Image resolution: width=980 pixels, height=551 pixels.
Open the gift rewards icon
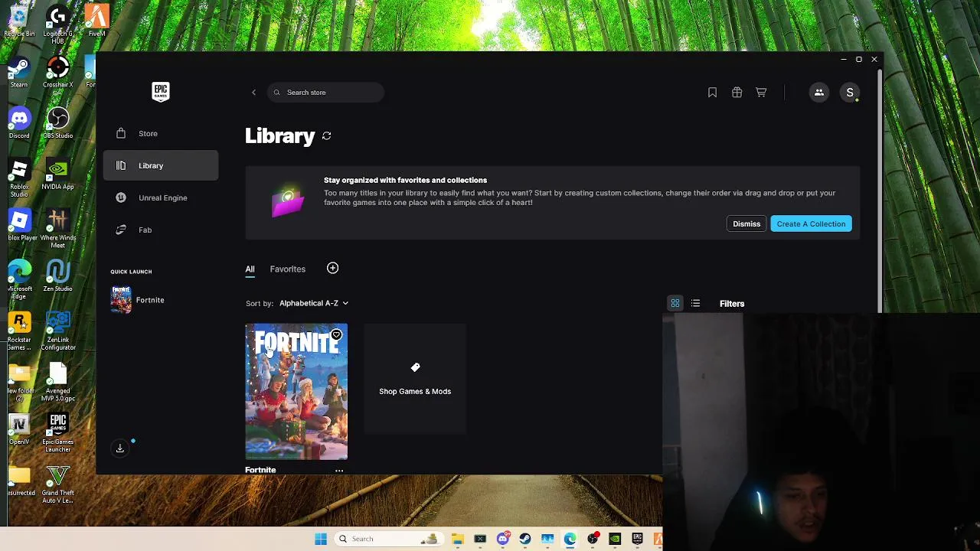pyautogui.click(x=737, y=93)
